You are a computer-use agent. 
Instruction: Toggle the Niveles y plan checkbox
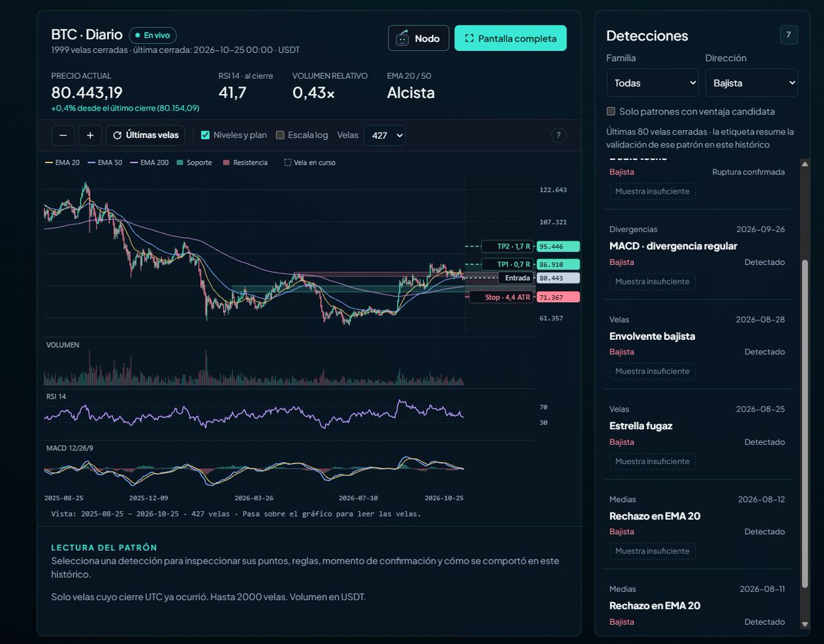pyautogui.click(x=205, y=135)
